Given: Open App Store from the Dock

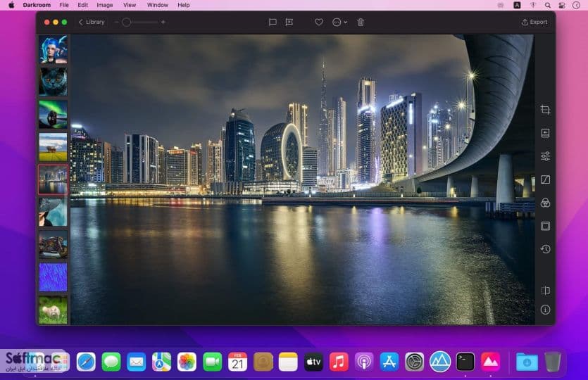Looking at the screenshot, I should pyautogui.click(x=389, y=362).
